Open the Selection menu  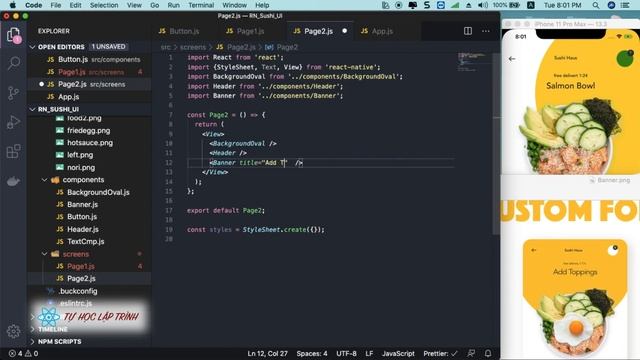[104, 5]
